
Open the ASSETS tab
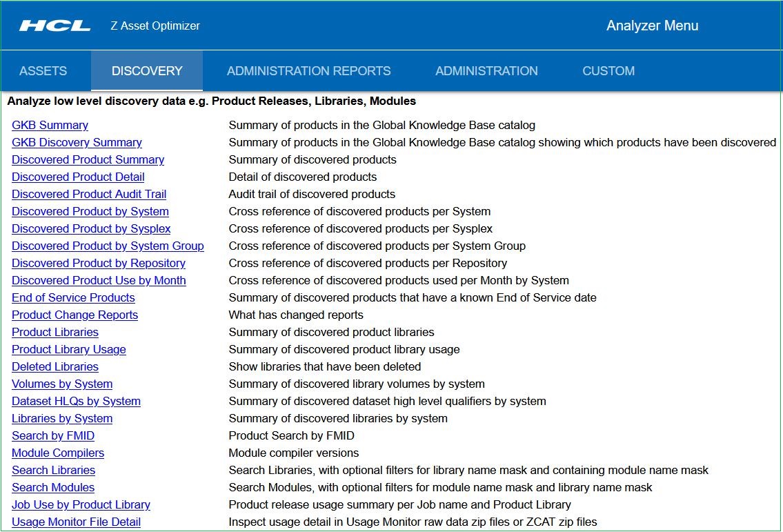[x=43, y=70]
